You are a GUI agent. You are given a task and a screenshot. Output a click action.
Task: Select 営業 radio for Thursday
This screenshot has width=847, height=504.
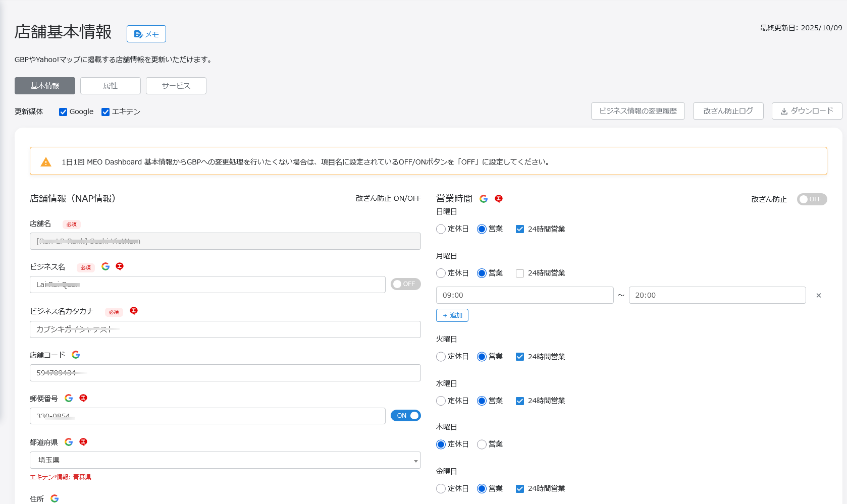click(482, 444)
